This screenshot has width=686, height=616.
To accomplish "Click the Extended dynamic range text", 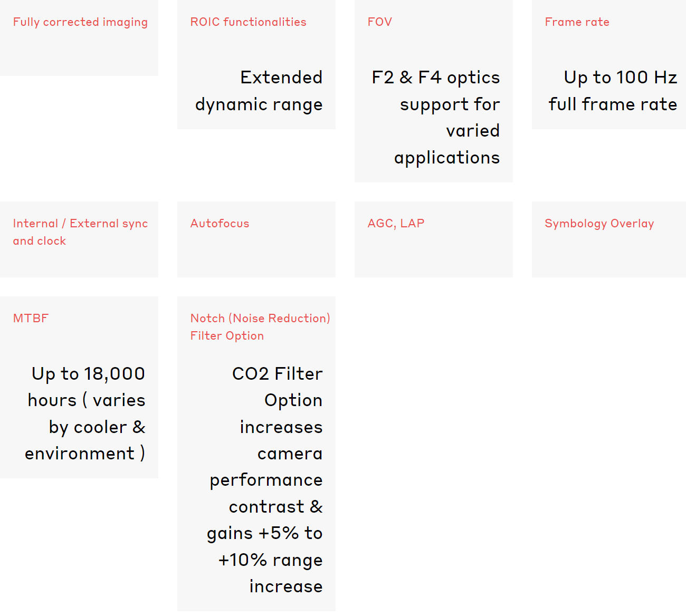I will [259, 91].
